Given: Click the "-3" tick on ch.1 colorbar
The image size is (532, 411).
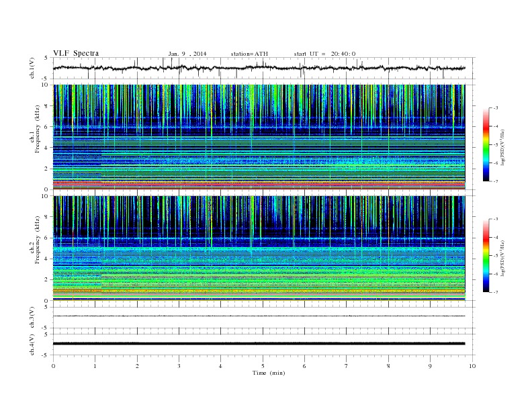Looking at the screenshot, I should click(x=495, y=108).
